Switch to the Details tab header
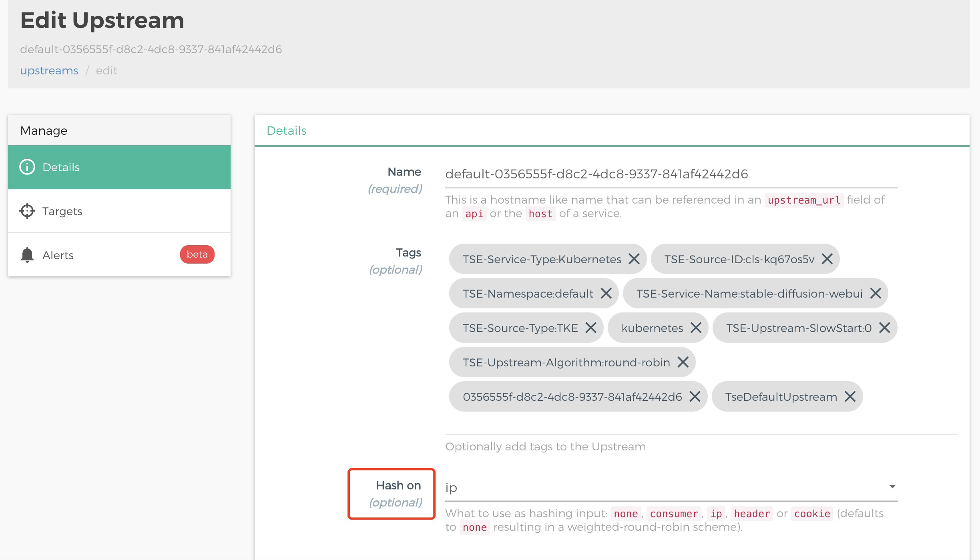Screen dimensions: 980x560 [287, 131]
